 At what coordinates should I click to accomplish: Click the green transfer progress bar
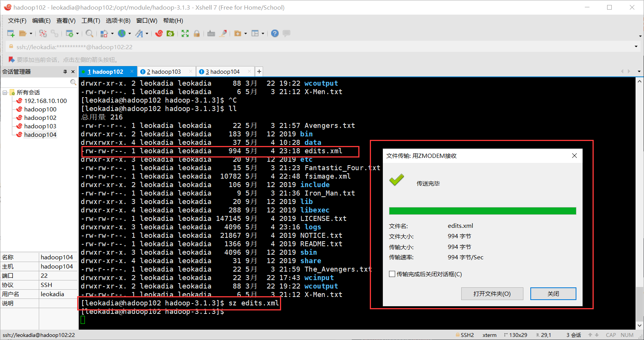pos(482,211)
